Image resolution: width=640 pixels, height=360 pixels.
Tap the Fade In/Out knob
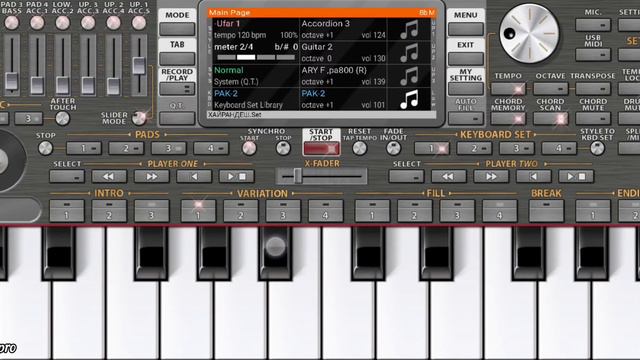[393, 148]
